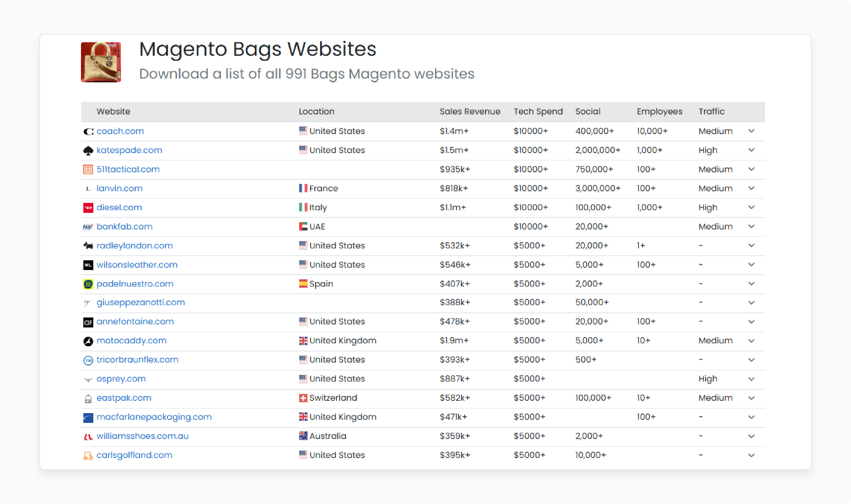Click the eastpak.com backpack favicon
The image size is (851, 504).
88,399
